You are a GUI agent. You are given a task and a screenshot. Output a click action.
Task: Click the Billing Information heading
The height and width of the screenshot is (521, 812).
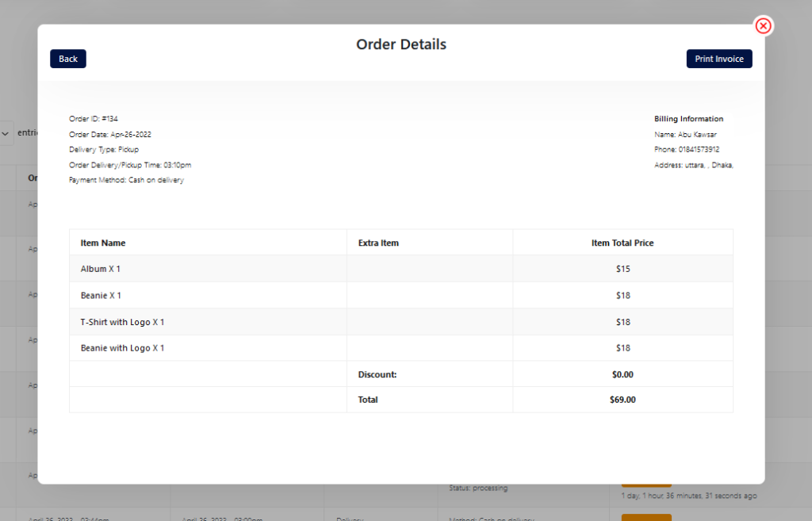[x=688, y=119]
